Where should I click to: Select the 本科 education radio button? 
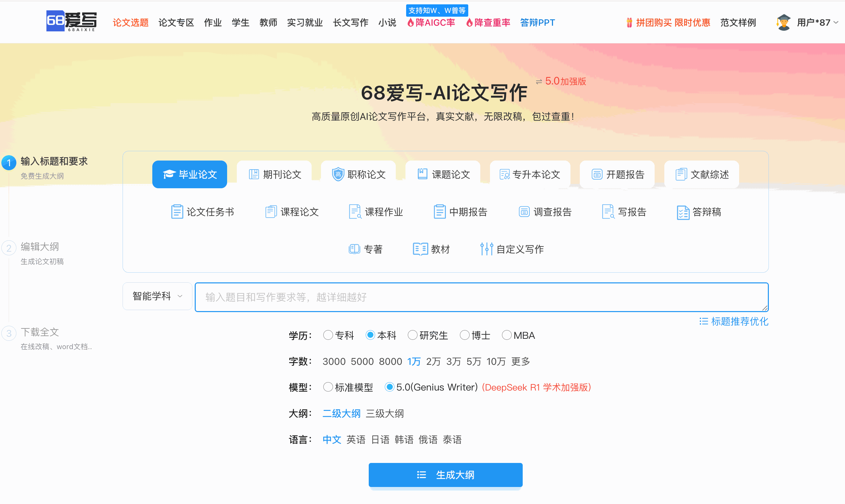pyautogui.click(x=370, y=335)
